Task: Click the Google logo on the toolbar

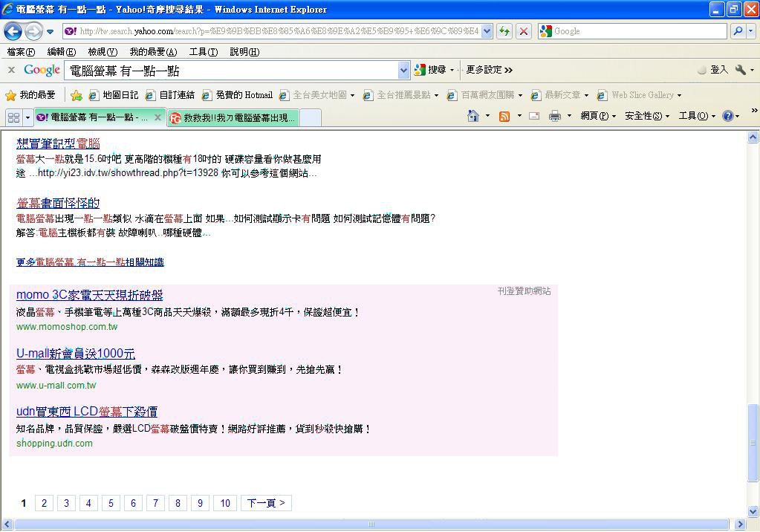Action: [x=42, y=70]
